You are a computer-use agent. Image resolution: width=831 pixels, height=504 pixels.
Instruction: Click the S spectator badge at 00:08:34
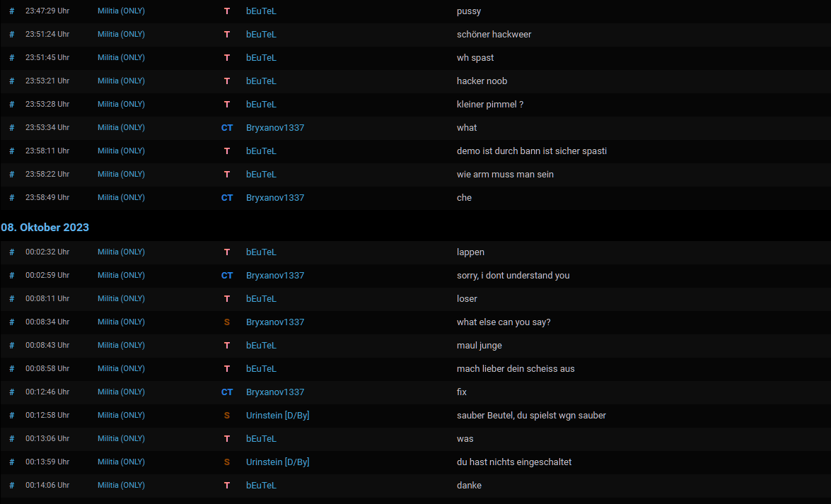[x=227, y=322]
